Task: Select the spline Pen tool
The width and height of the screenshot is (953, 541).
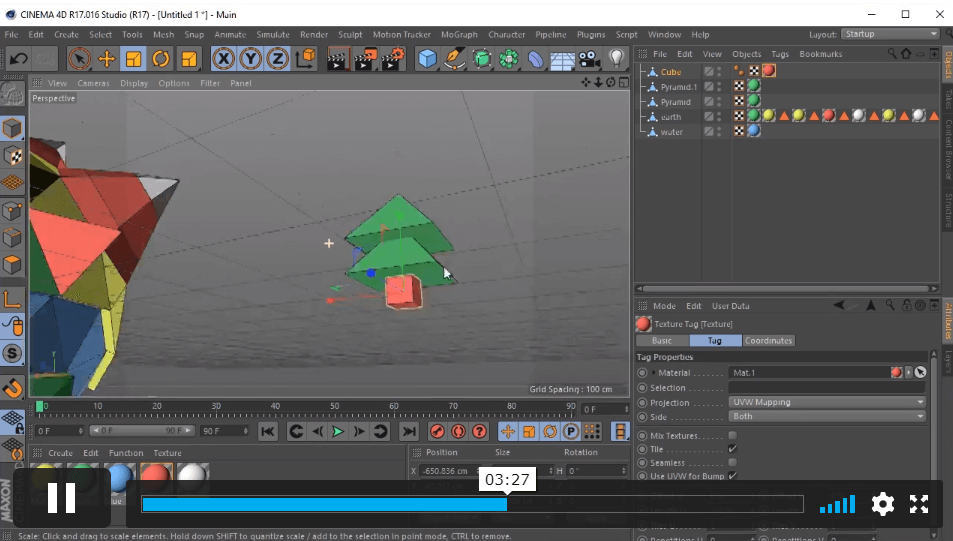Action: point(455,59)
